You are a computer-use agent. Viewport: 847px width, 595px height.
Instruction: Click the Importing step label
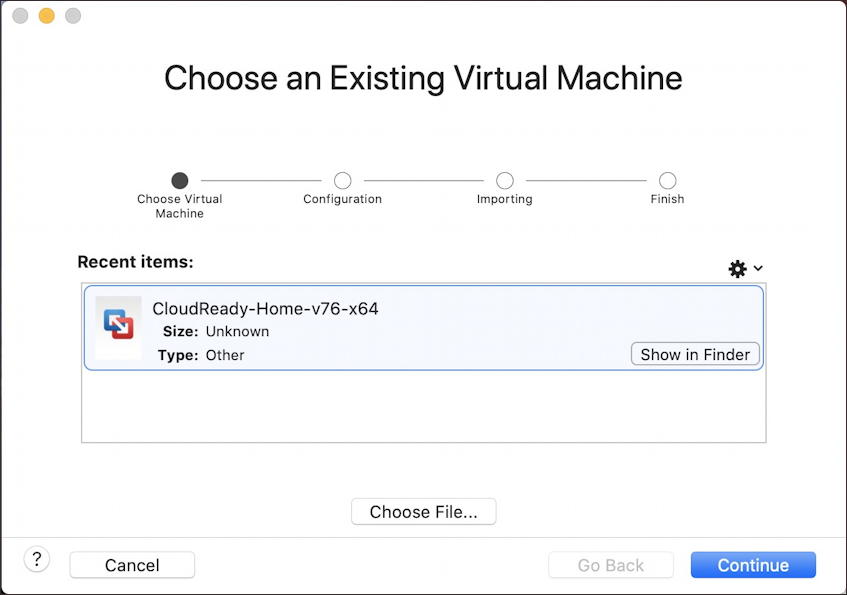coord(505,199)
